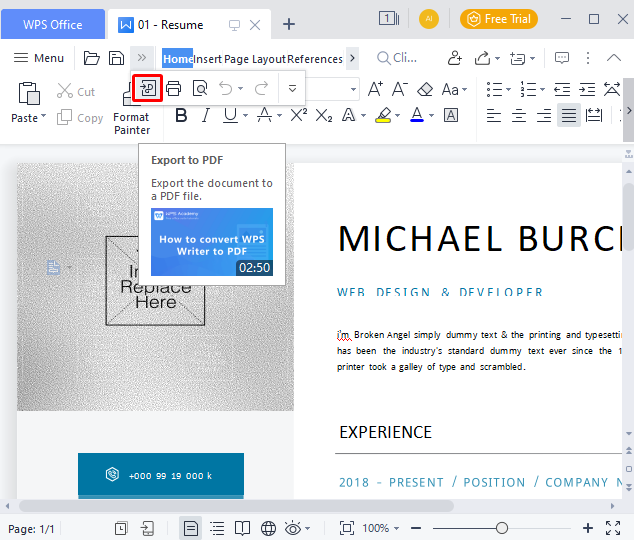Click the Cut button
The image size is (634, 540).
[x=76, y=91]
